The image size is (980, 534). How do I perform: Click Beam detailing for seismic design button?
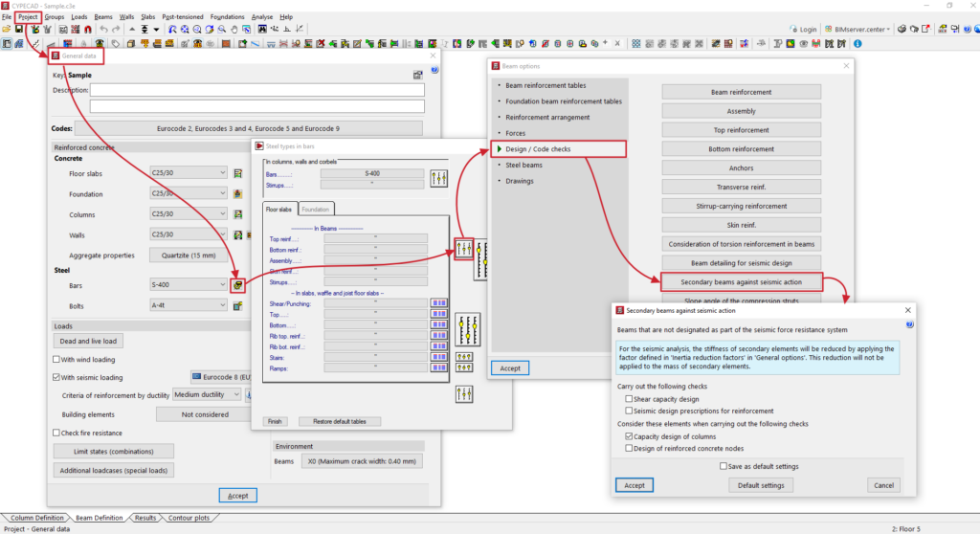[742, 262]
